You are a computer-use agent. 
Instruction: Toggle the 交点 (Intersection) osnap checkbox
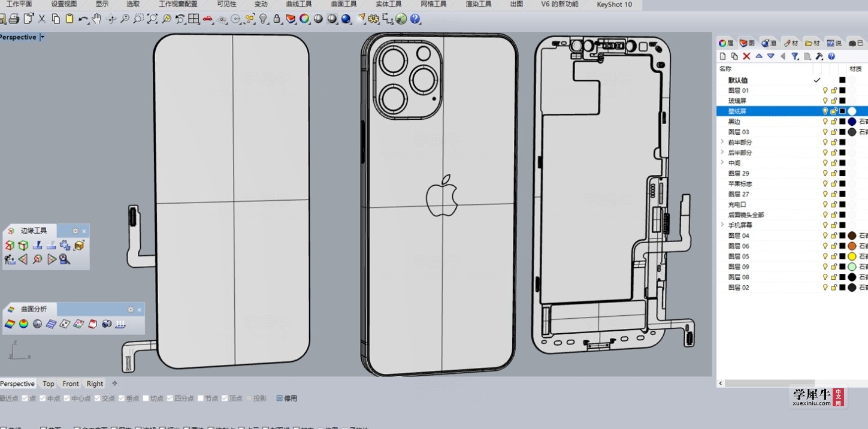click(x=97, y=398)
